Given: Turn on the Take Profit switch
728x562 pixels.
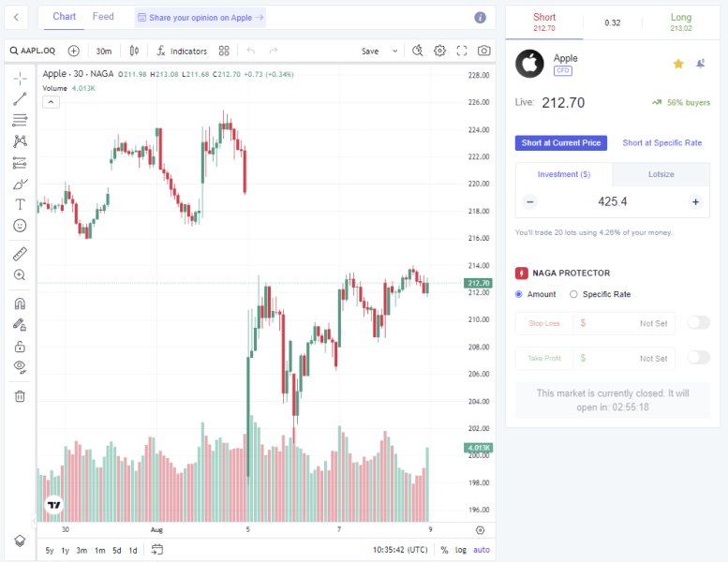Looking at the screenshot, I should point(698,358).
